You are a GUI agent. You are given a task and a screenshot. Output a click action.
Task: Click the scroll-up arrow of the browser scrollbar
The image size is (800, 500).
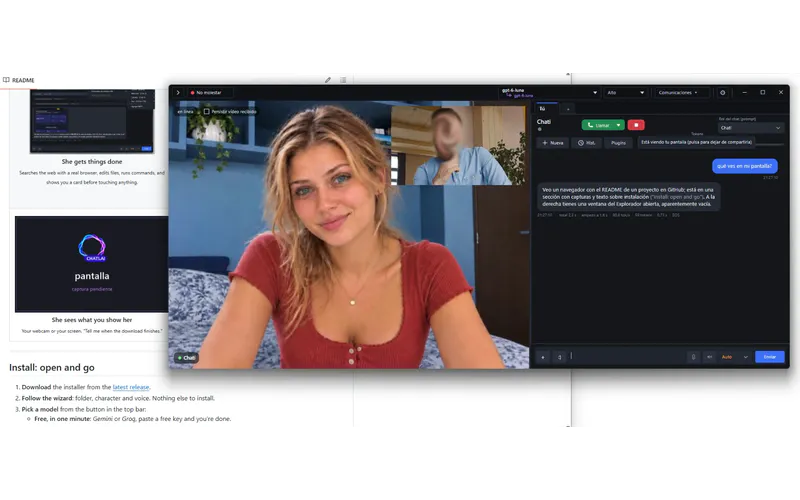[x=568, y=74]
